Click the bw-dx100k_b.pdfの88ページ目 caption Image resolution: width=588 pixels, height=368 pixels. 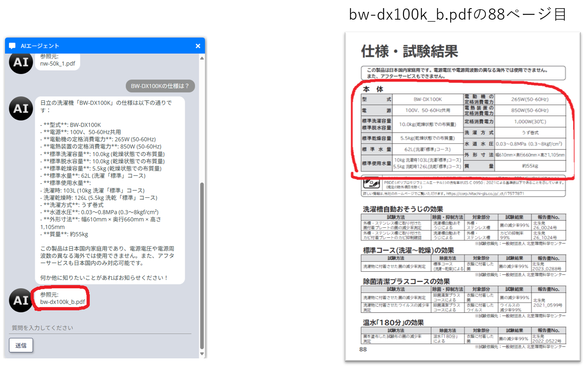(458, 14)
